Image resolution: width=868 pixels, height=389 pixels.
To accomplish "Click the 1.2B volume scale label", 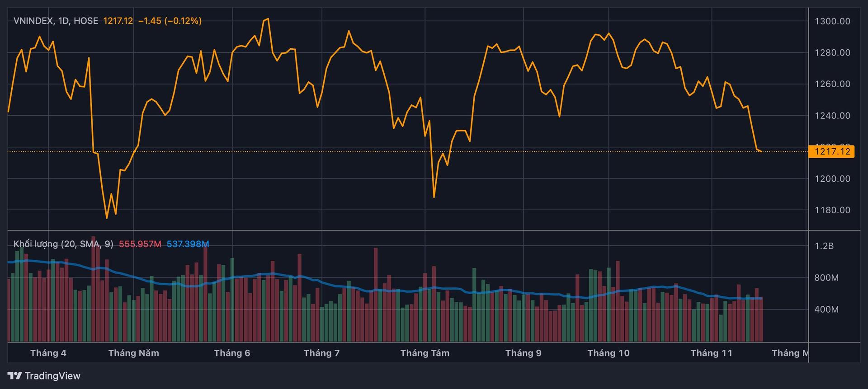I will 824,246.
